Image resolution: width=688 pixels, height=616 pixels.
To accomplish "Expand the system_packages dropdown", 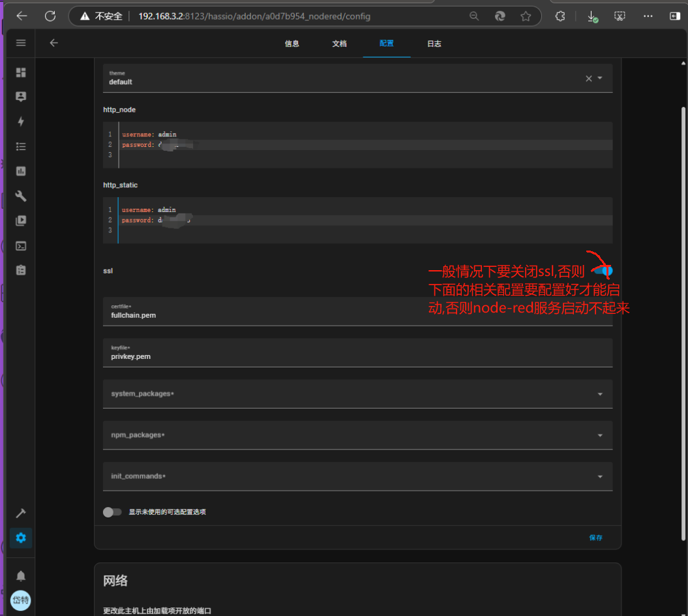I will point(600,394).
